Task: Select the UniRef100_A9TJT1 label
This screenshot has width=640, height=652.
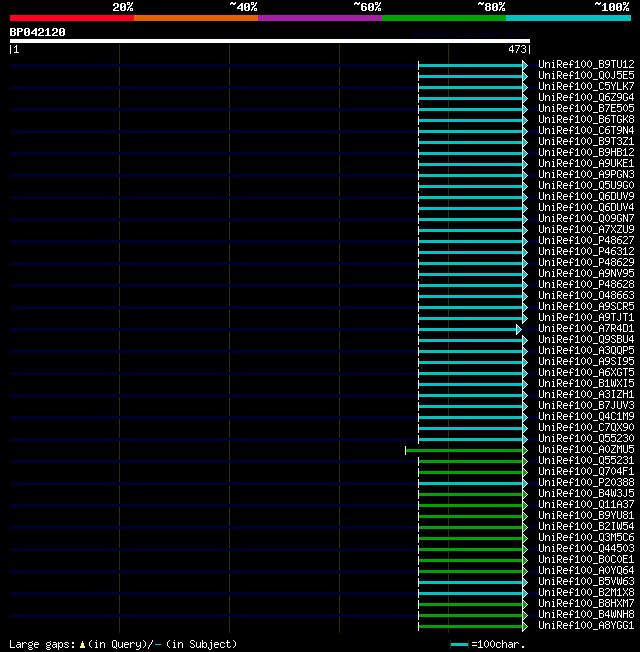Action: coord(586,317)
